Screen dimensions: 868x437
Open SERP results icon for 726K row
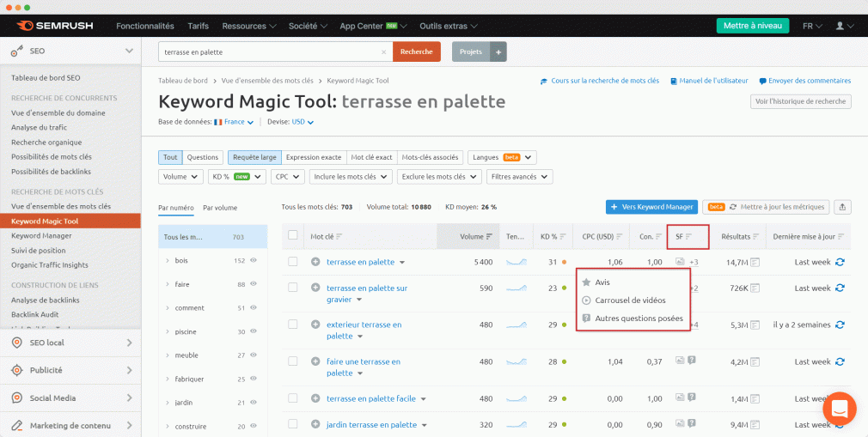pyautogui.click(x=755, y=288)
